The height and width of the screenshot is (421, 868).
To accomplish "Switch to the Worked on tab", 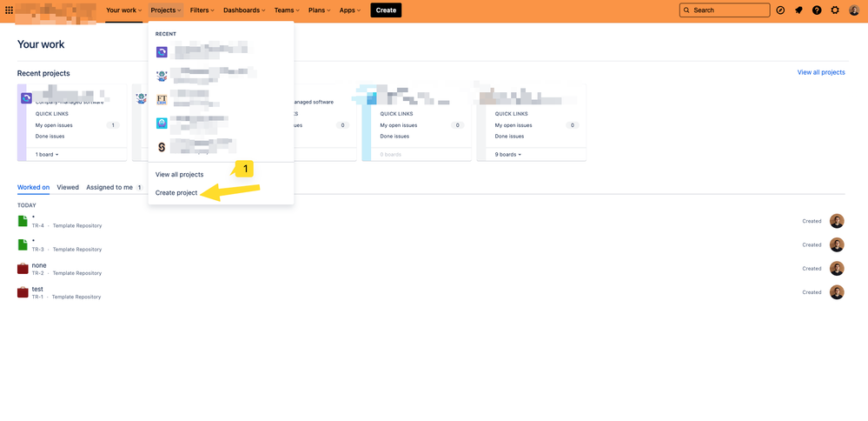I will 33,187.
